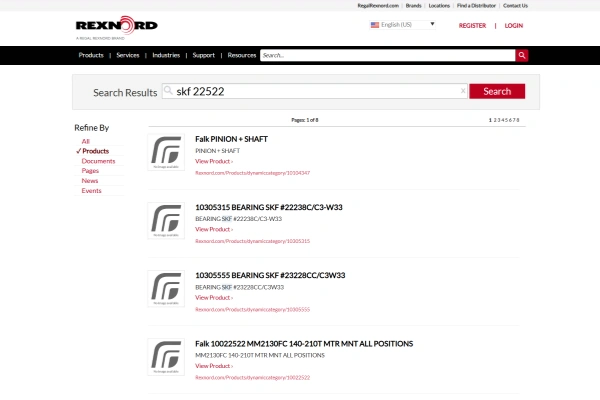Click the REGISTER link
The width and height of the screenshot is (600, 400).
tap(472, 26)
